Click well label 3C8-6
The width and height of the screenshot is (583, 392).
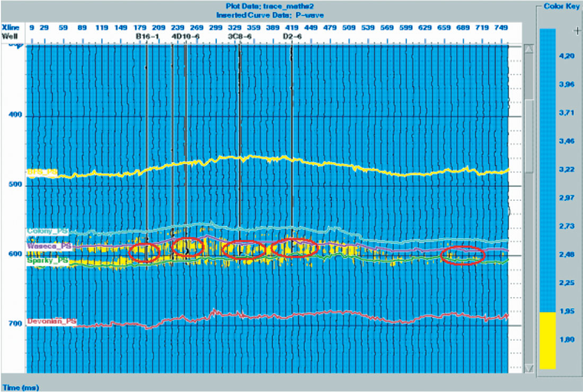click(x=240, y=37)
